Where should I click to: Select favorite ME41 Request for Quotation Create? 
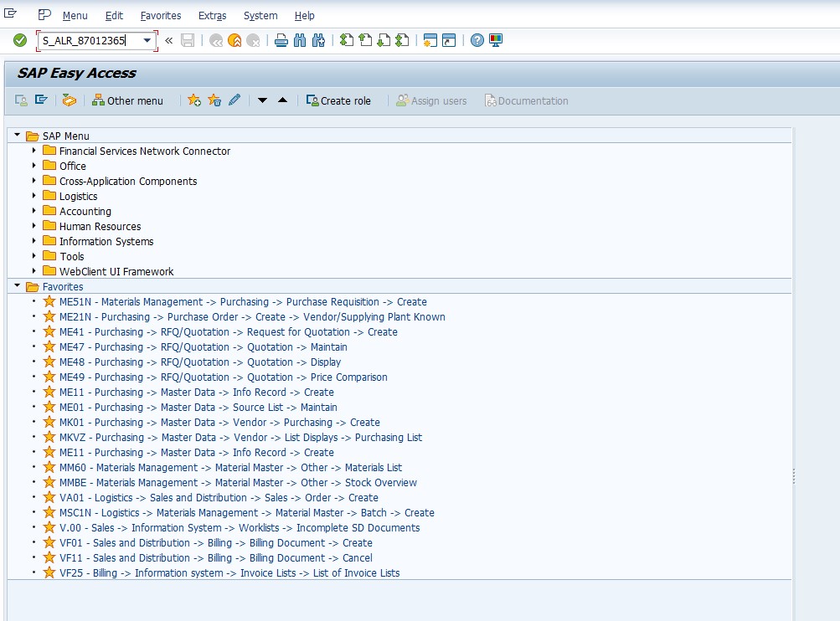pyautogui.click(x=228, y=332)
